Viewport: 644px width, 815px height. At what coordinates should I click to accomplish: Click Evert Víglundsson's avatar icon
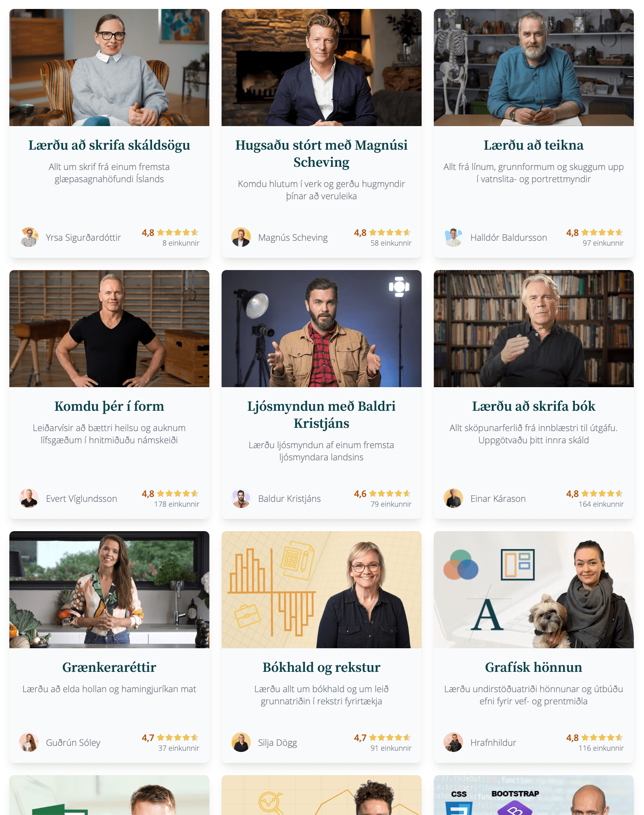29,498
